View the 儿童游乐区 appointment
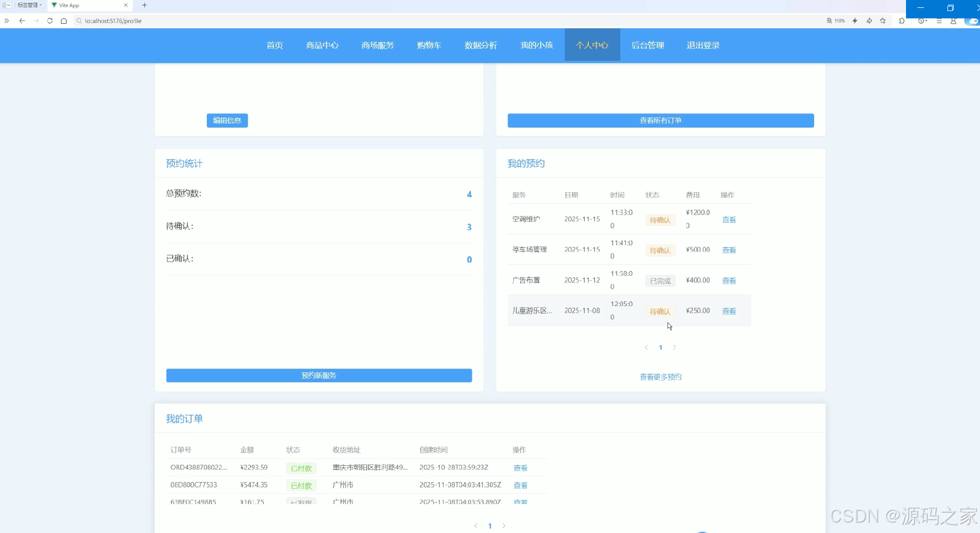This screenshot has height=533, width=980. coord(729,311)
